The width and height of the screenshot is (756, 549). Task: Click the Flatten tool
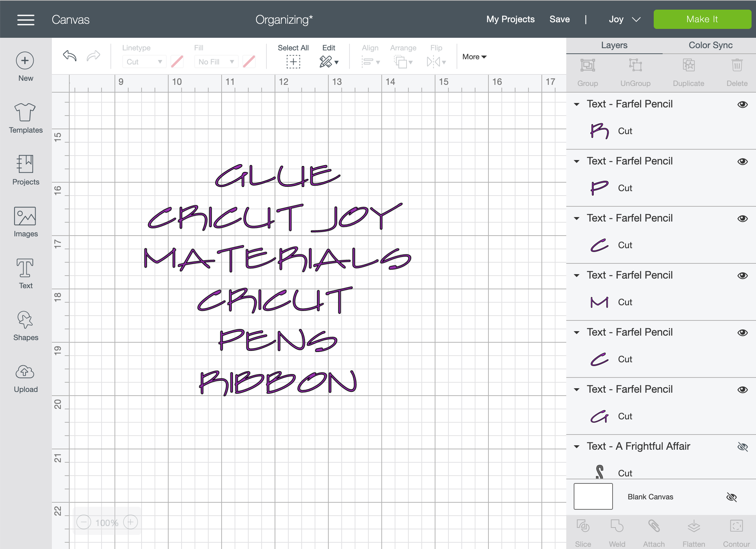coord(694,533)
